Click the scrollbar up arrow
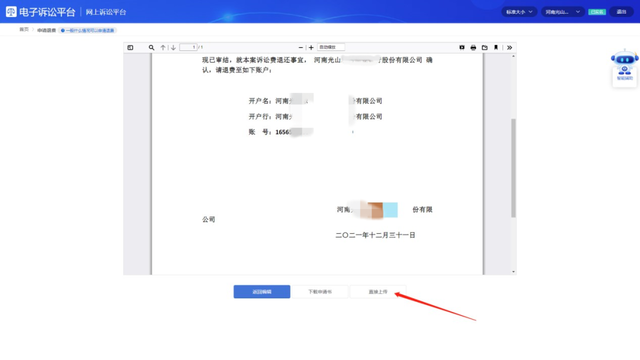The width and height of the screenshot is (640, 360). click(513, 56)
